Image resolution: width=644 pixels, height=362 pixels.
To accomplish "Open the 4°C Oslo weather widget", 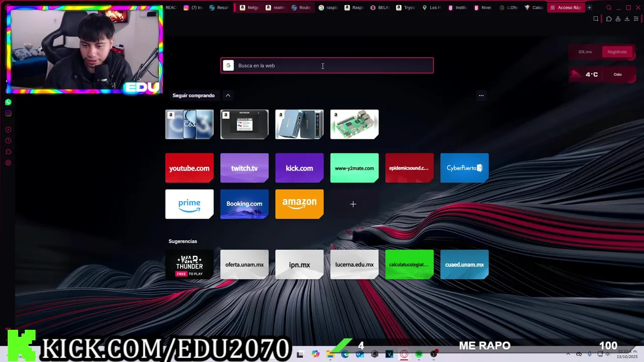I will 602,74.
